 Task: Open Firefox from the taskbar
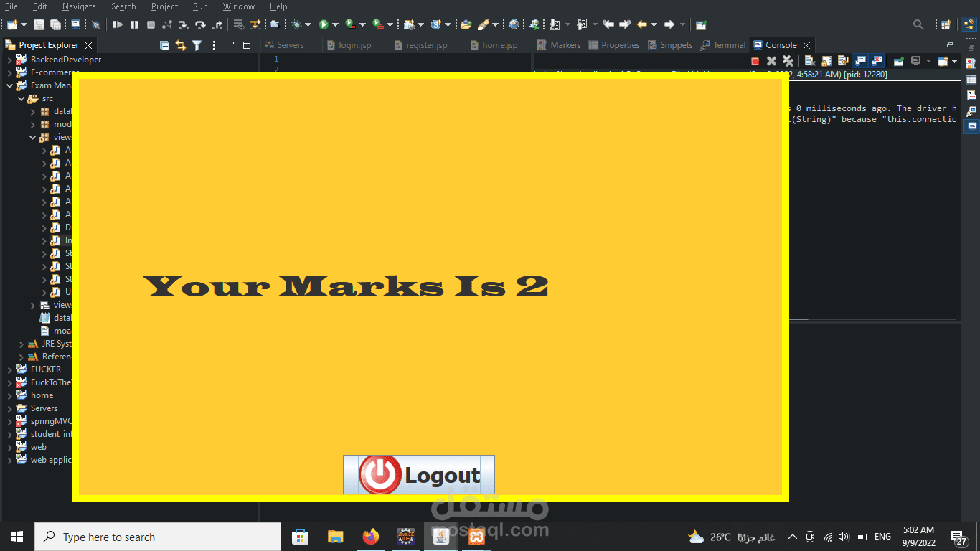370,537
